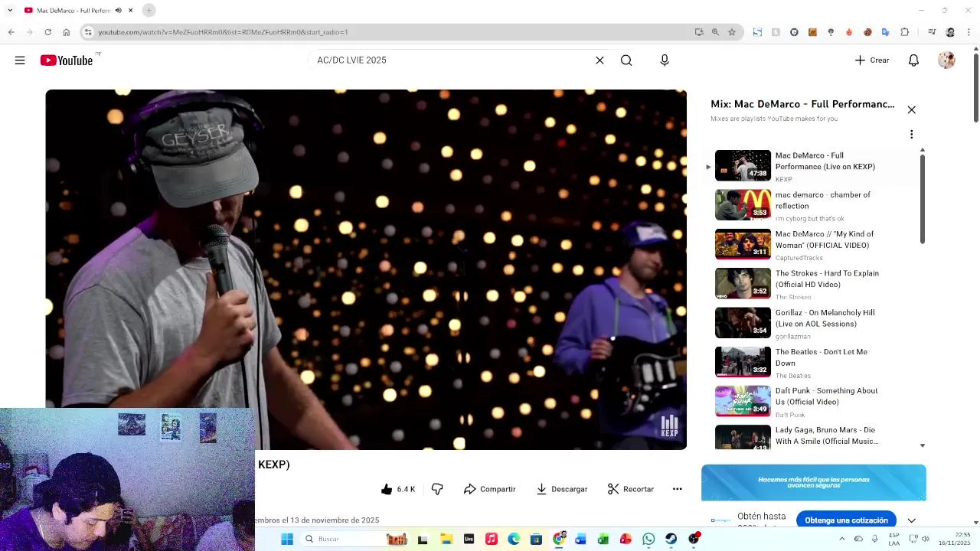The width and height of the screenshot is (980, 551).
Task: Open the tab search dropdown arrow
Action: [x=10, y=10]
